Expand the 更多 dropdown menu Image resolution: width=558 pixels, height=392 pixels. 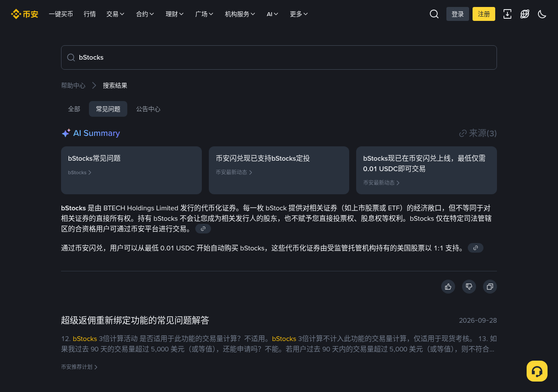tap(299, 14)
